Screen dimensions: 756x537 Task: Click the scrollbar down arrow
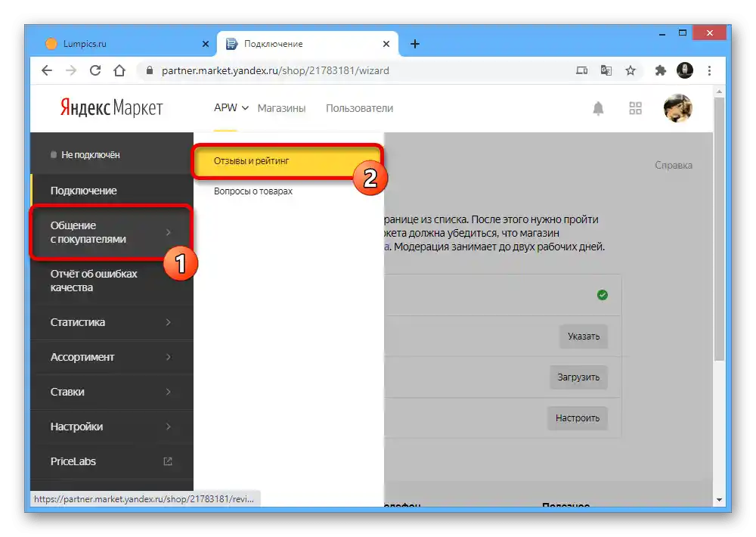click(719, 500)
